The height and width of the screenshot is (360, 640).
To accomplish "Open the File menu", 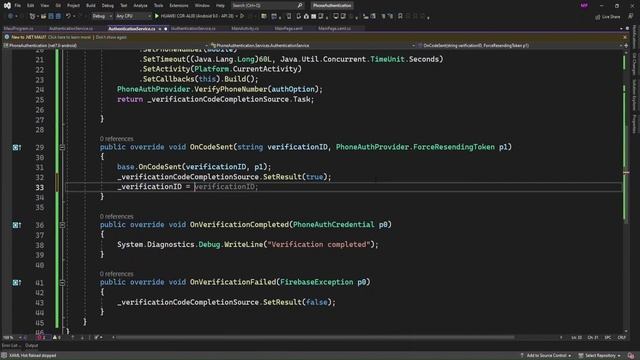I will (18, 6).
